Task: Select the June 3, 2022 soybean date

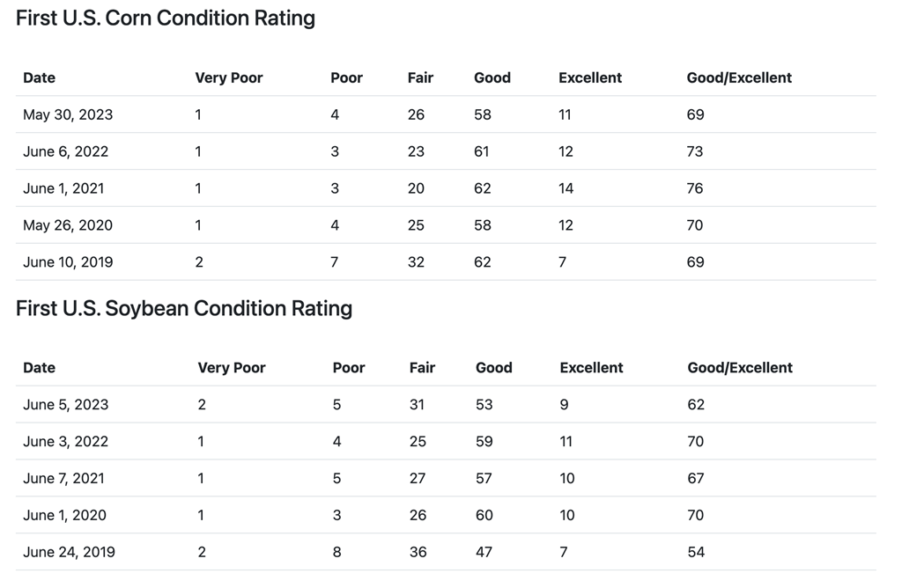Action: pos(65,441)
